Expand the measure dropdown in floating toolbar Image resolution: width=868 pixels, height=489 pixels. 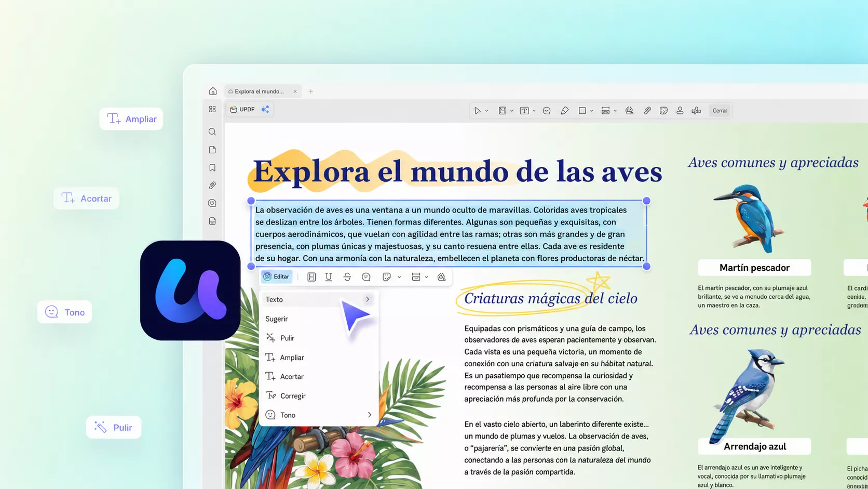pos(426,277)
